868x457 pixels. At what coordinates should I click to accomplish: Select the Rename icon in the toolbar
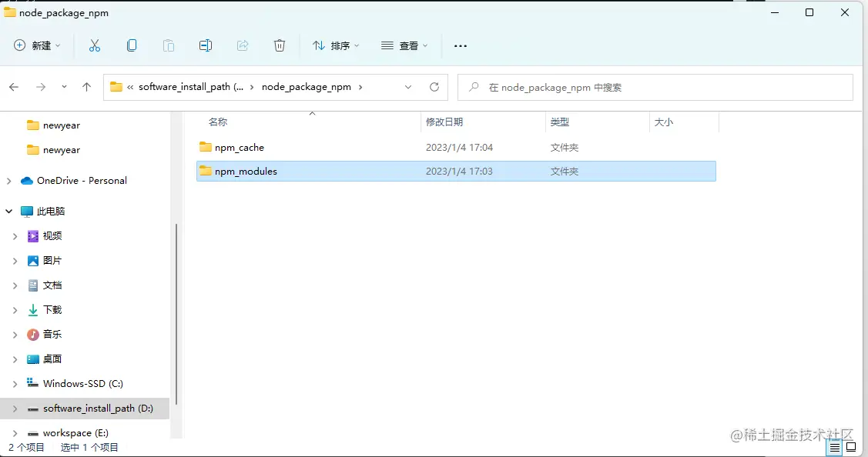206,45
